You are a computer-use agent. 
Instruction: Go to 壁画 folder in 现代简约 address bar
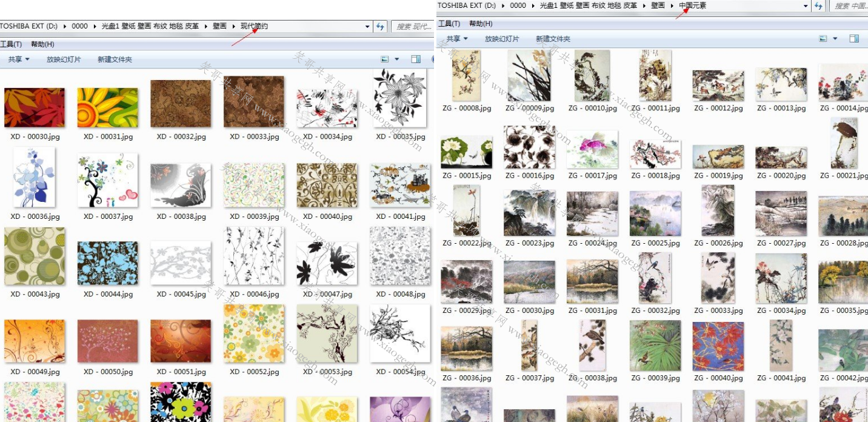click(219, 27)
